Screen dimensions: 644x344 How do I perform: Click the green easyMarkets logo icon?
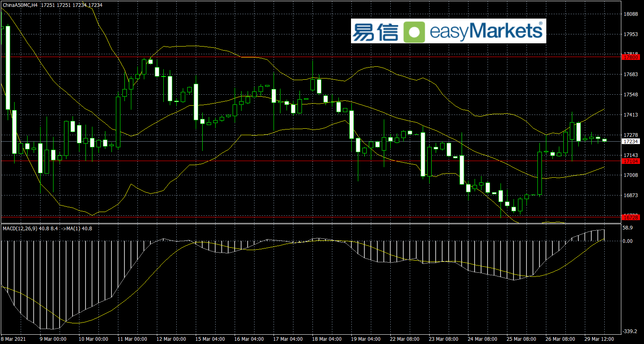(414, 32)
